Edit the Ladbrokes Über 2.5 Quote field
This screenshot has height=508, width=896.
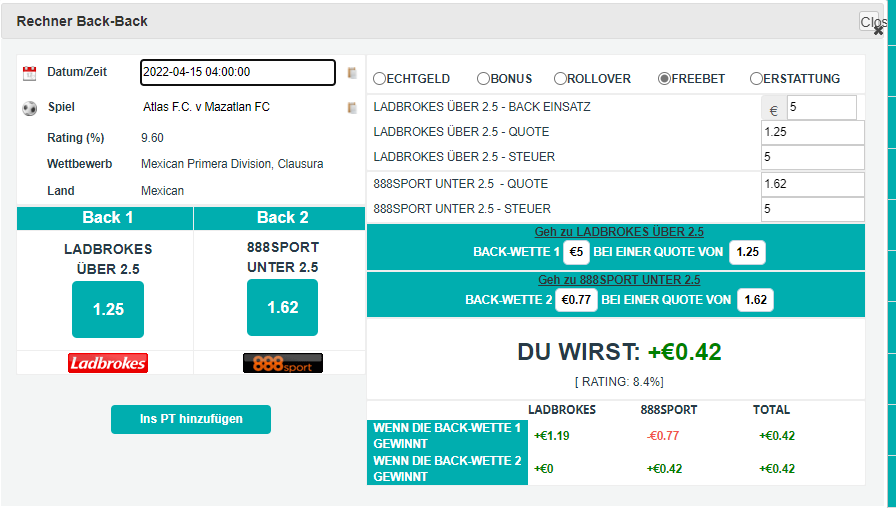click(x=813, y=133)
